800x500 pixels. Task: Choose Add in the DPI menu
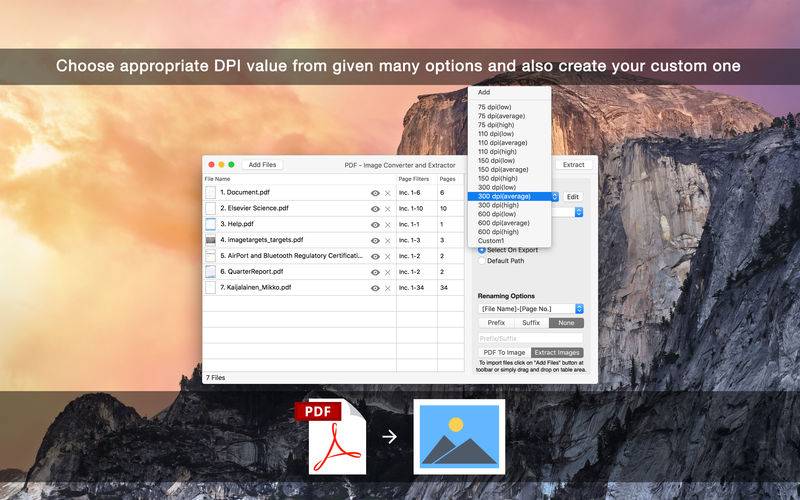484,92
